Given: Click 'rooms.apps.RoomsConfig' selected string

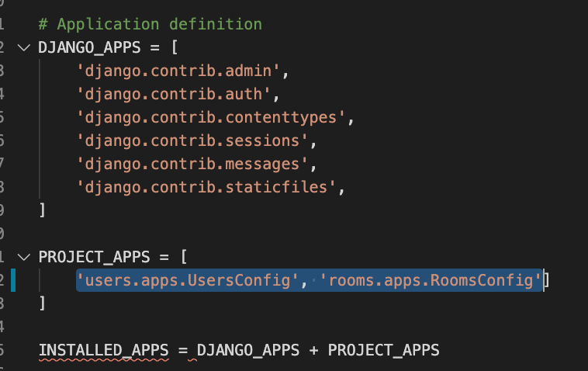Looking at the screenshot, I should pyautogui.click(x=431, y=280).
